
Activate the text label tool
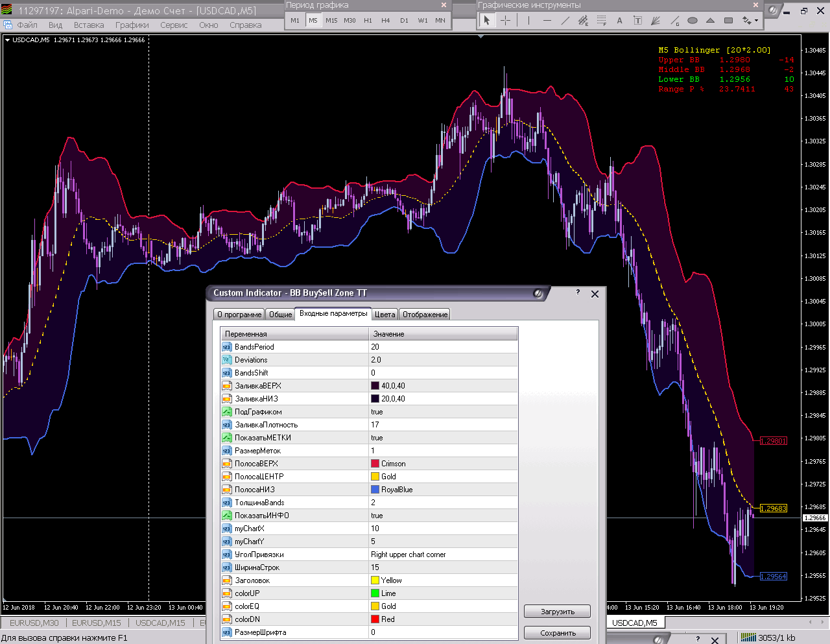click(637, 21)
